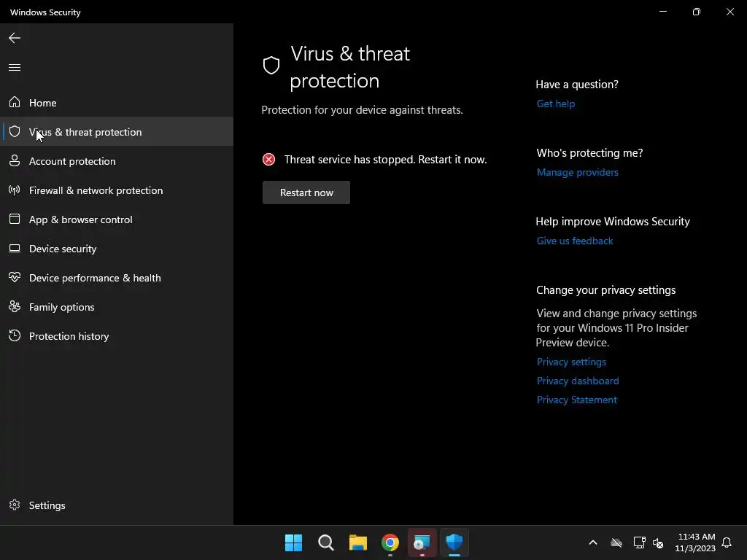Click Windows Security taskbar icon
Image resolution: width=747 pixels, height=560 pixels.
tap(454, 542)
